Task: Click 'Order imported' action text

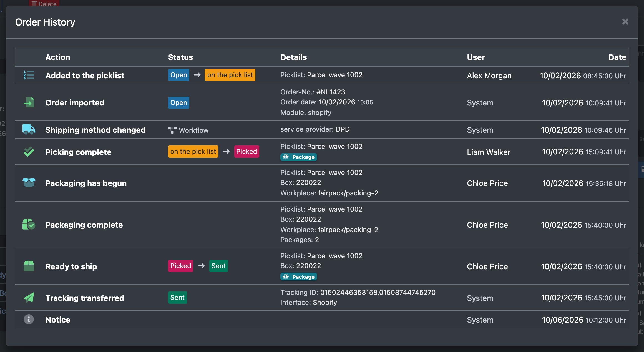Action: click(75, 103)
